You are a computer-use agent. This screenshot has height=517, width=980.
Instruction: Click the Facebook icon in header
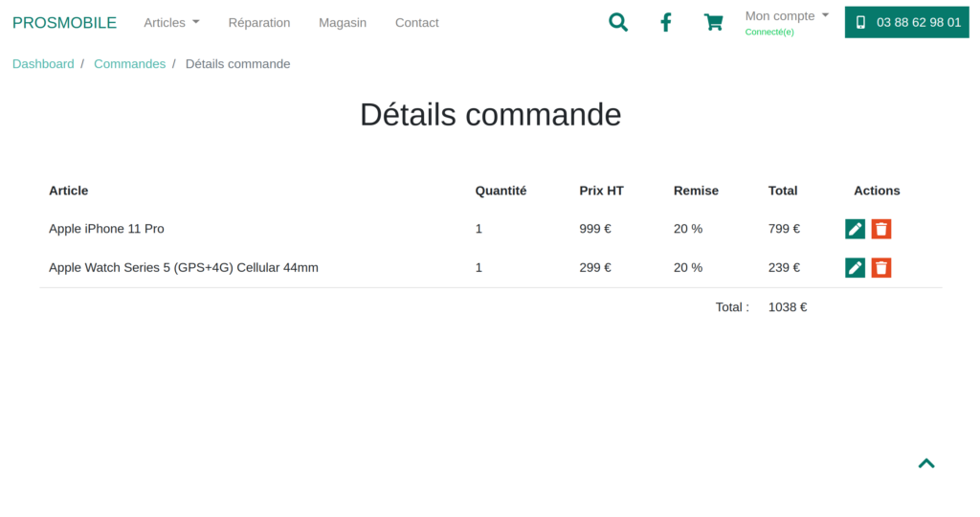point(666,22)
